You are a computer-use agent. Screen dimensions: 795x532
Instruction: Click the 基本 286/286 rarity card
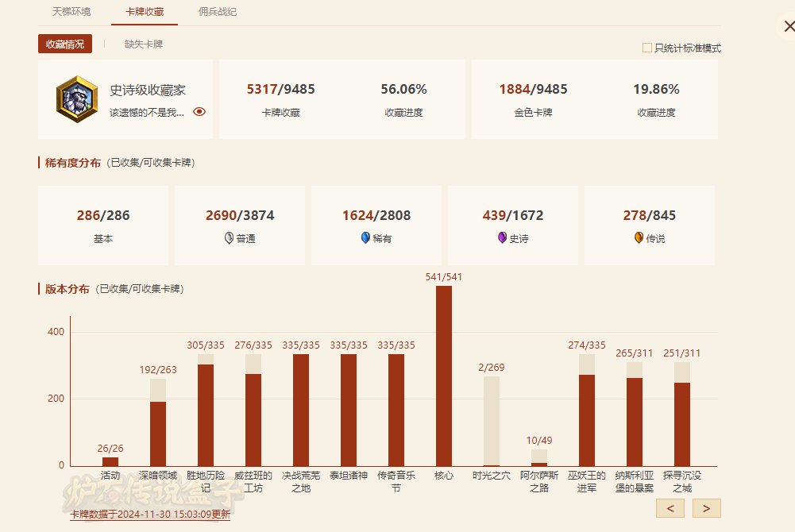pyautogui.click(x=103, y=226)
